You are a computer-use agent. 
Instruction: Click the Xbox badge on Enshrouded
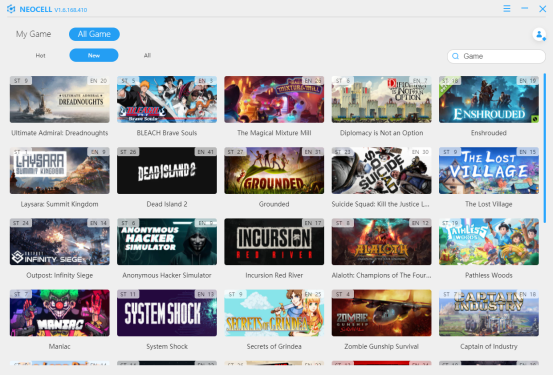point(535,119)
